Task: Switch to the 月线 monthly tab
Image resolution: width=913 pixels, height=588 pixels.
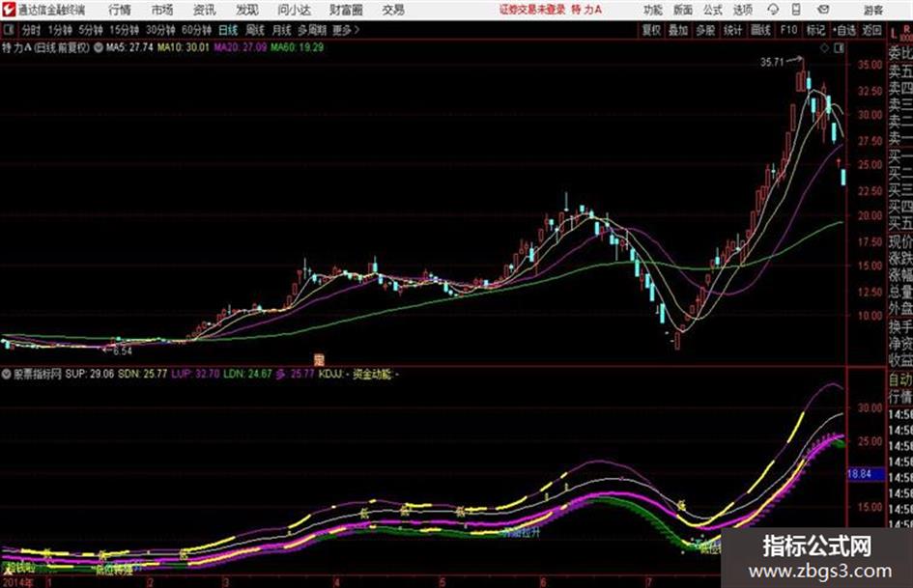Action: [x=282, y=30]
